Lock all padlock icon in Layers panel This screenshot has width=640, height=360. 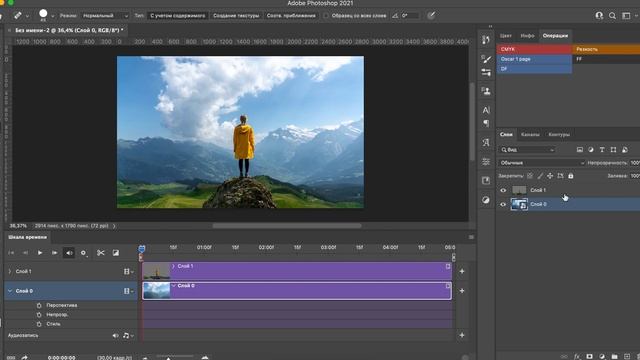click(x=571, y=176)
